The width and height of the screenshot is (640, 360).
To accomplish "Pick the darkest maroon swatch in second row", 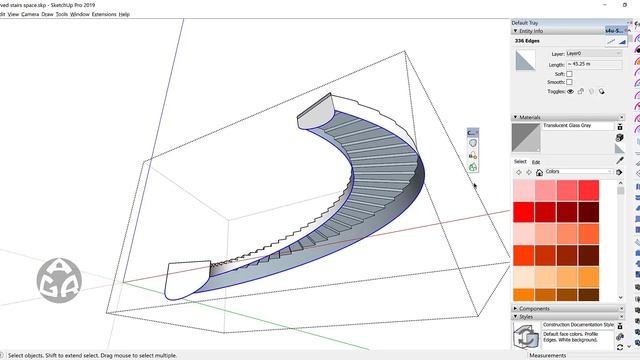I will click(x=589, y=212).
